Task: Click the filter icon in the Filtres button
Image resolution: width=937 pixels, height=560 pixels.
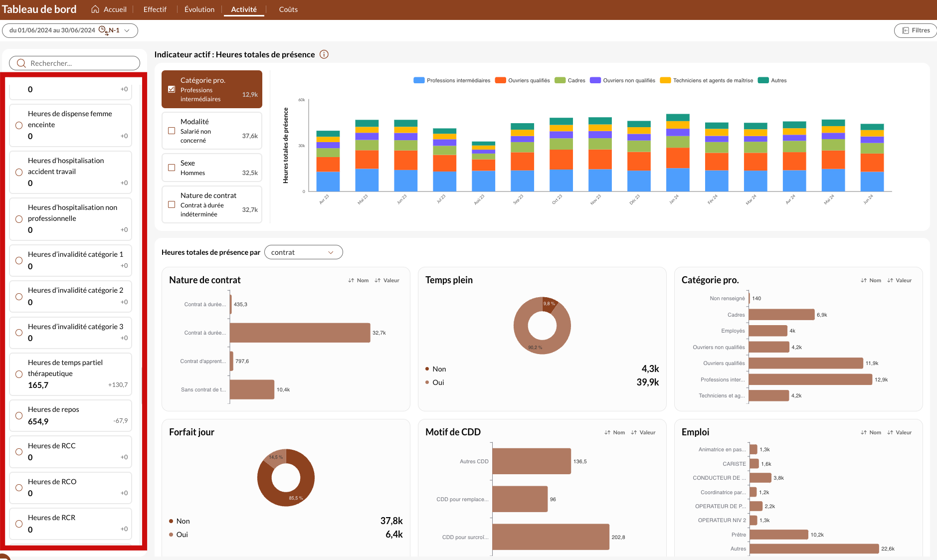Action: point(906,30)
